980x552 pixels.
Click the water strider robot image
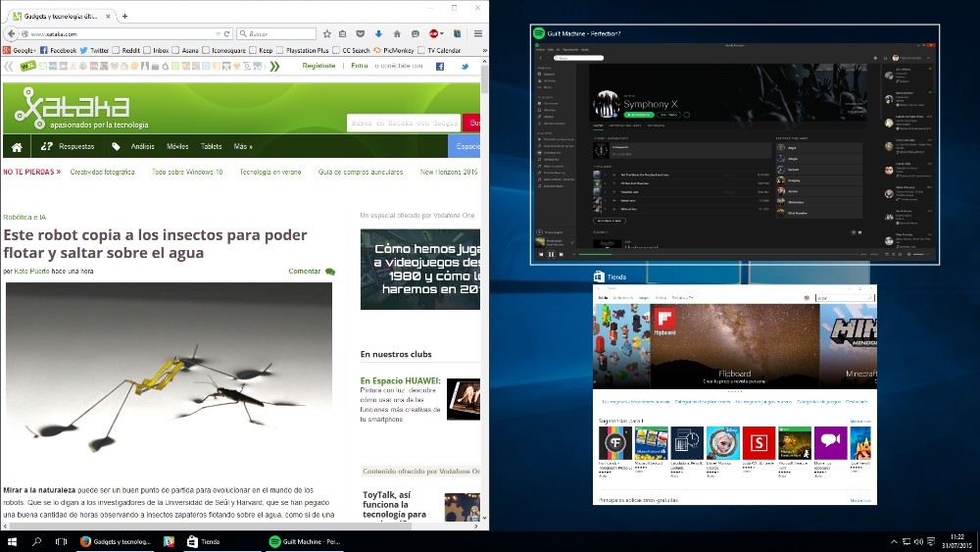coord(169,376)
